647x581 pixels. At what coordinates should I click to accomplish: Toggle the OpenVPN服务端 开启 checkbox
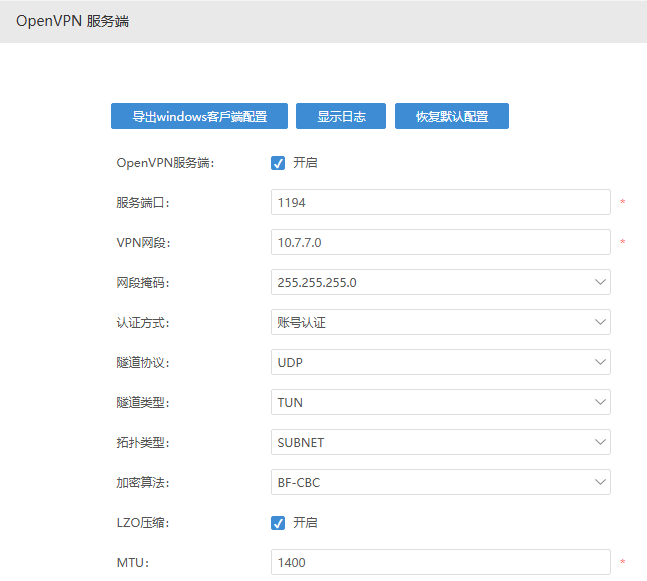(x=278, y=162)
